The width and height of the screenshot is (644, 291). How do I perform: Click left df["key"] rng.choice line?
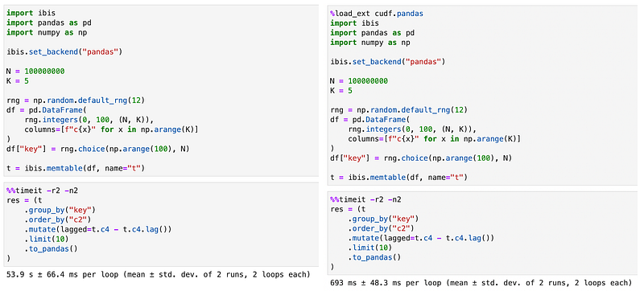coord(97,150)
